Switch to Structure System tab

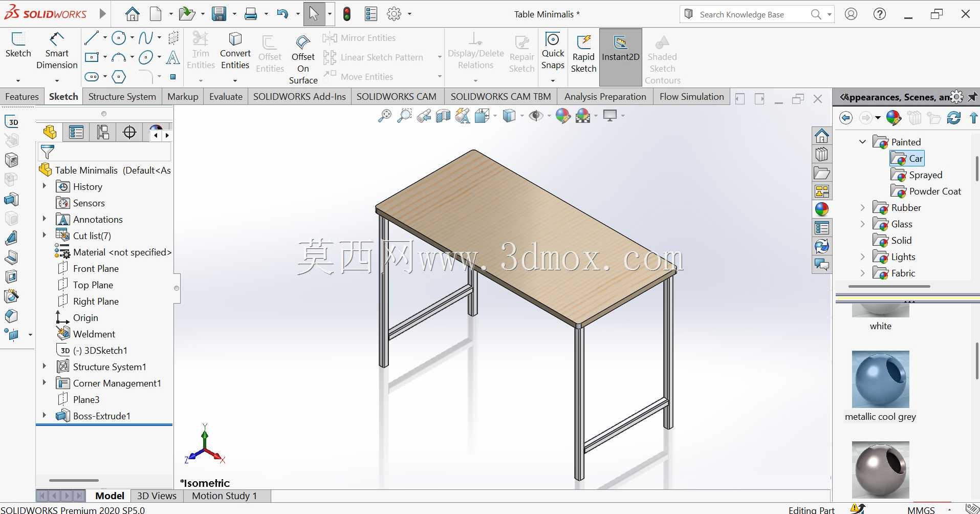[x=122, y=97]
